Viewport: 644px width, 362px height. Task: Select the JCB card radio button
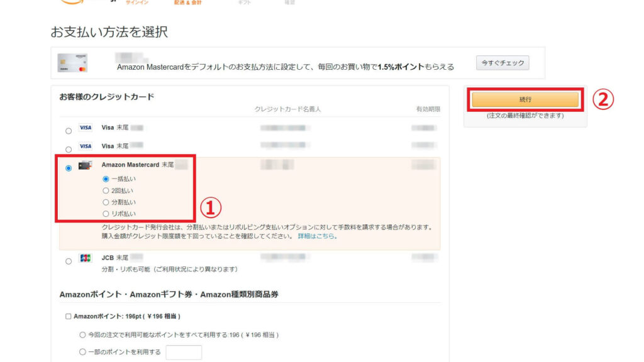pos(69,261)
